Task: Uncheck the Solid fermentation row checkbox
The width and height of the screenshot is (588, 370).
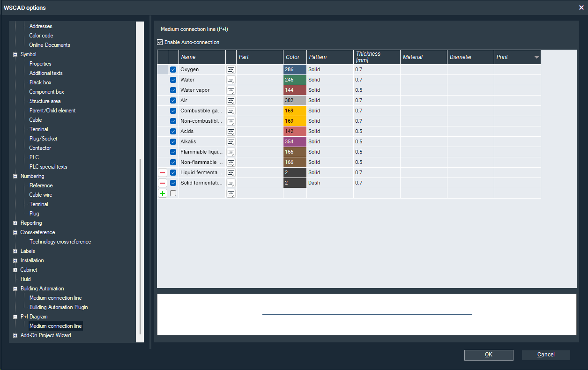Action: tap(173, 183)
